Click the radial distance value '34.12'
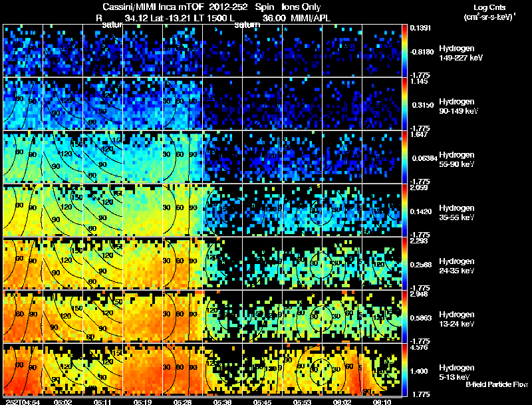This screenshot has width=532, height=405. pos(136,18)
